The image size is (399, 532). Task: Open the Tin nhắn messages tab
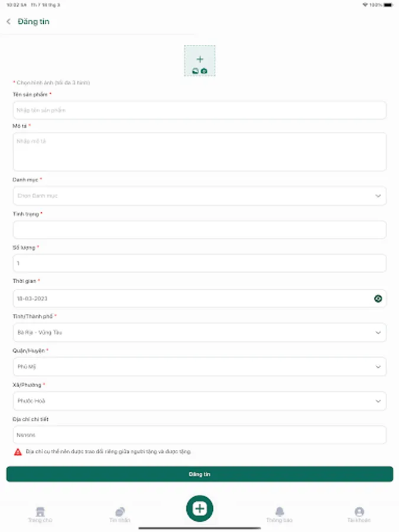coord(119,514)
